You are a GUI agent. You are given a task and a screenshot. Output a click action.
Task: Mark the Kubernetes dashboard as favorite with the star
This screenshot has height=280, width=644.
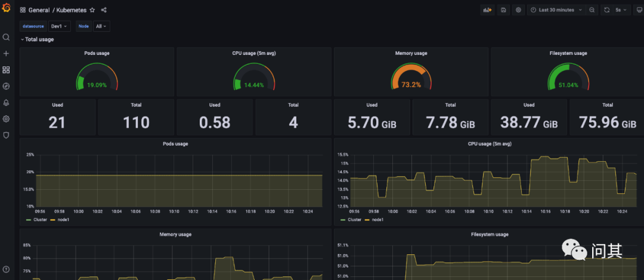click(92, 10)
